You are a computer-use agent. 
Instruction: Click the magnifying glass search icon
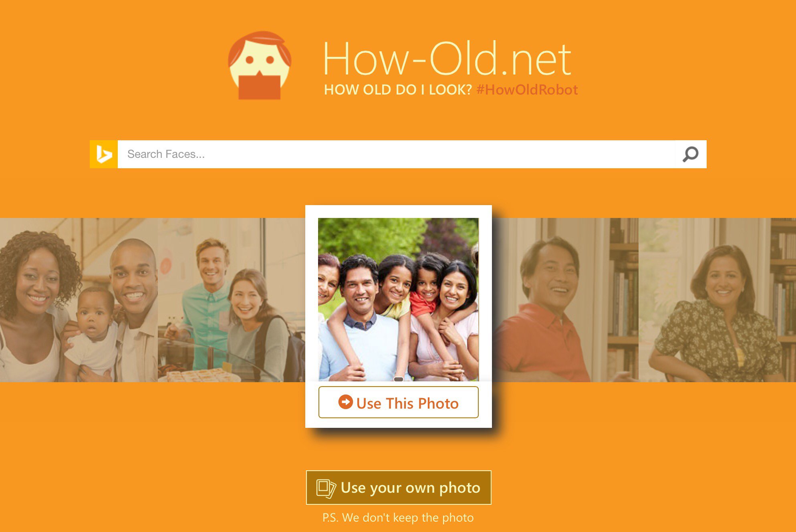click(690, 154)
